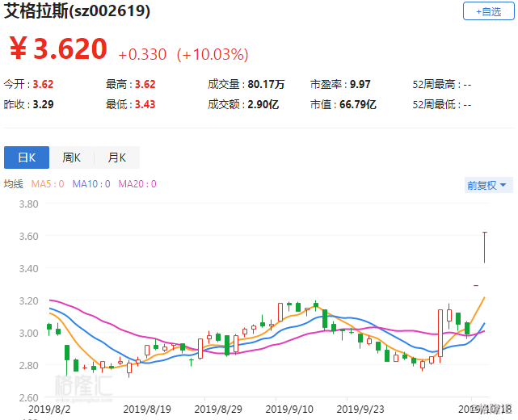518x420 pixels.
Task: Open the 前复权 adjustment dropdown
Action: click(488, 185)
